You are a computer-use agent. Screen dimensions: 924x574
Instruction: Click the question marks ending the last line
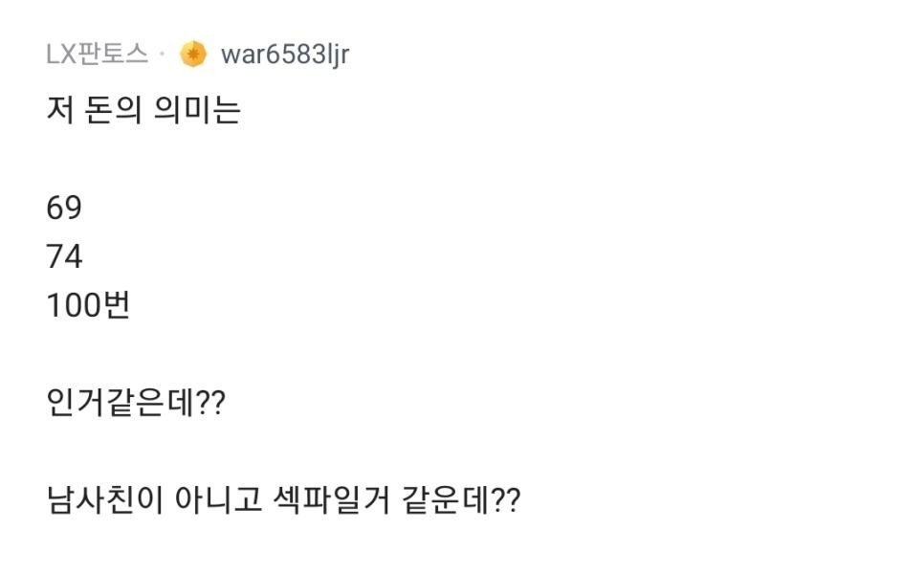[x=505, y=500]
